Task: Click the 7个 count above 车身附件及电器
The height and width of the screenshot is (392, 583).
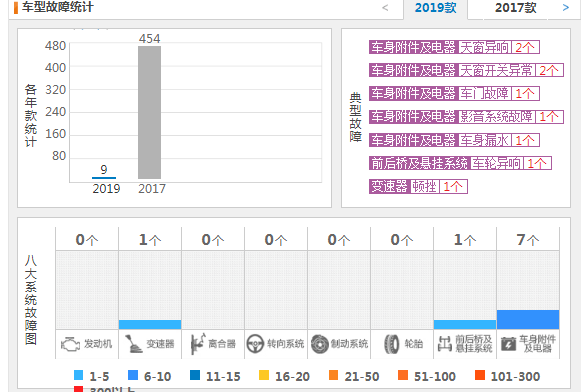Action: point(528,240)
